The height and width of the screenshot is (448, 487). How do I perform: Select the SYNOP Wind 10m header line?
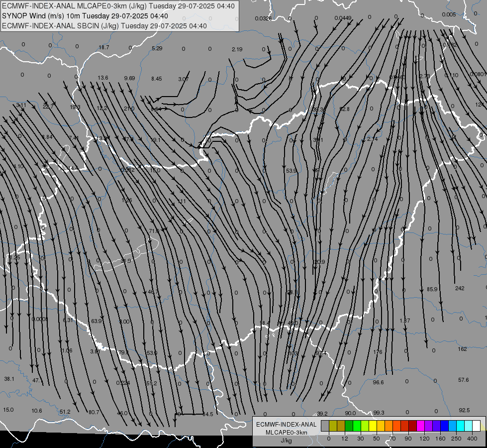point(85,16)
